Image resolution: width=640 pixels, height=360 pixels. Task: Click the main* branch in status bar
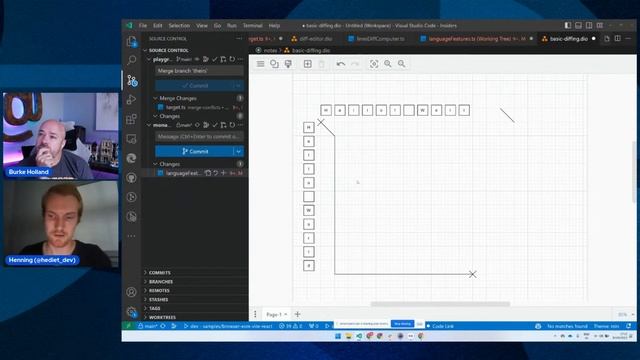pos(147,326)
